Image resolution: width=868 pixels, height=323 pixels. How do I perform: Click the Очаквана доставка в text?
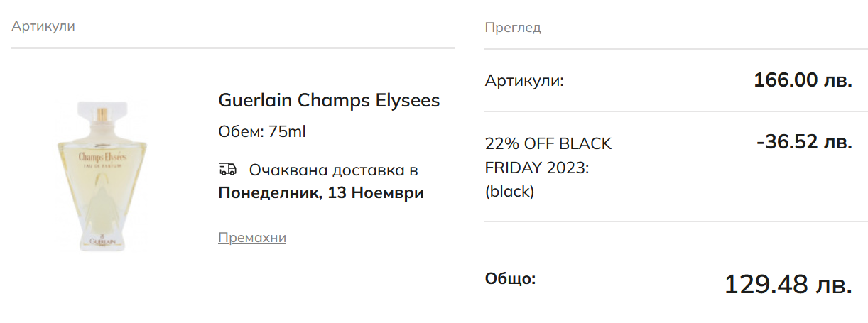click(x=333, y=170)
